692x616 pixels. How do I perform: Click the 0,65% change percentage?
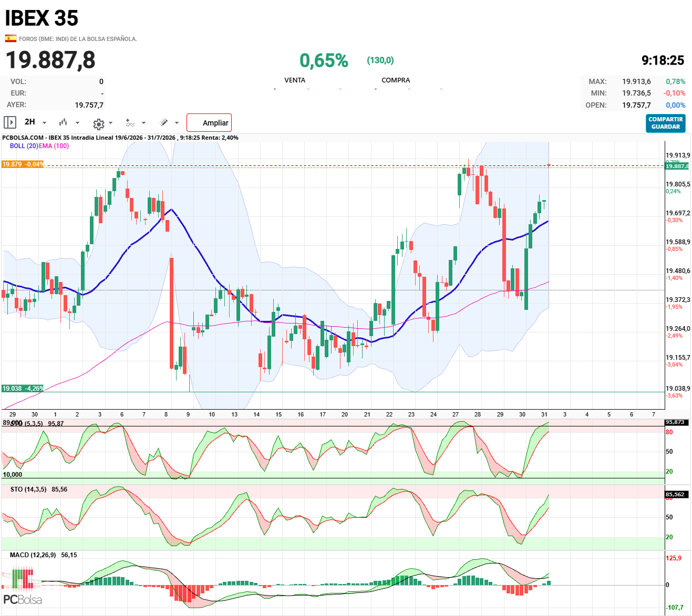[x=324, y=61]
